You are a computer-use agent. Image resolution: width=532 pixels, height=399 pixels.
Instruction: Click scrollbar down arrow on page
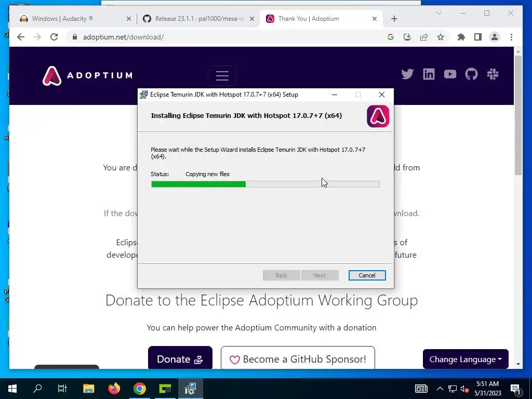(x=518, y=364)
